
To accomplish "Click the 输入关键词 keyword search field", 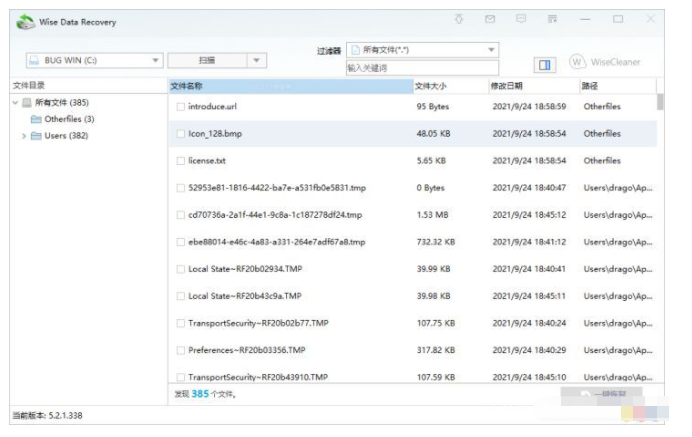I will click(421, 68).
